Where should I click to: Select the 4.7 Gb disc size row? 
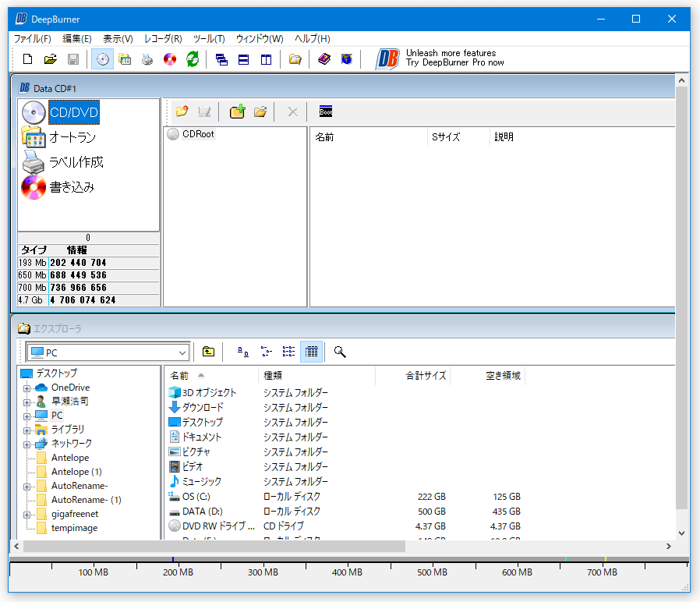pyautogui.click(x=88, y=300)
